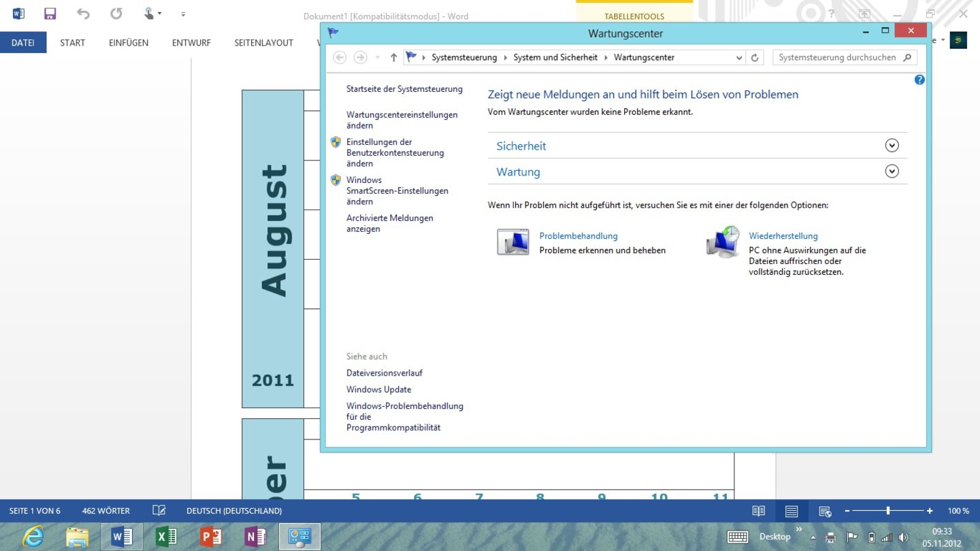Expand the Wartung section chevron
This screenshot has height=551, width=980.
pos(892,171)
